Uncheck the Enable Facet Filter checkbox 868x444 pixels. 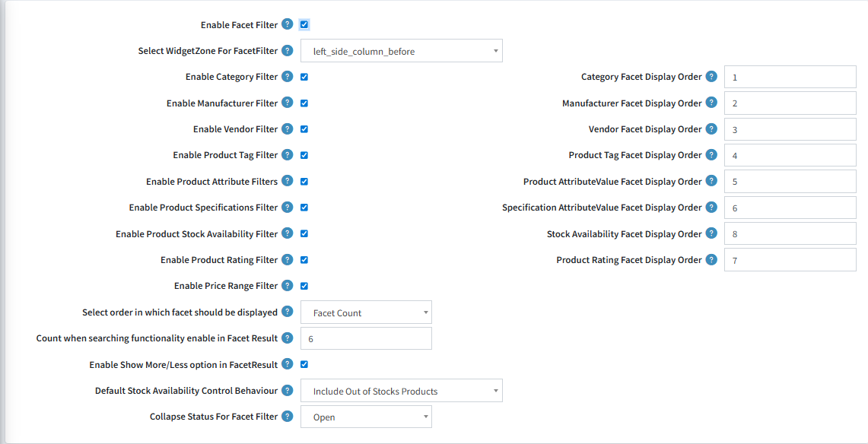click(304, 24)
